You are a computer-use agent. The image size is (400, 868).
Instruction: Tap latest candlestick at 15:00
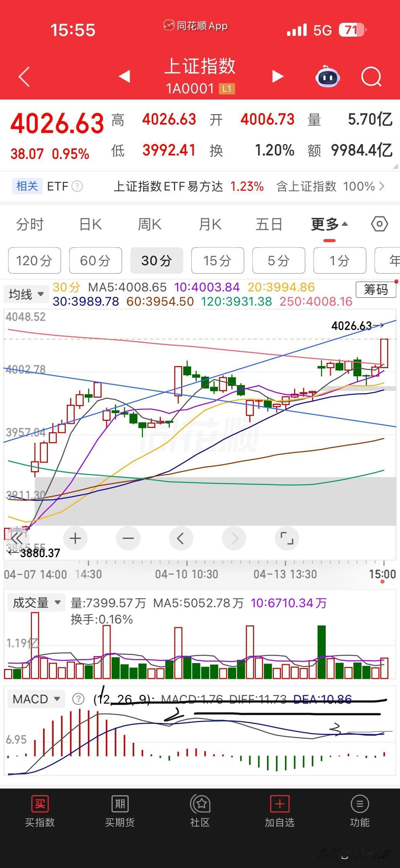pyautogui.click(x=384, y=353)
